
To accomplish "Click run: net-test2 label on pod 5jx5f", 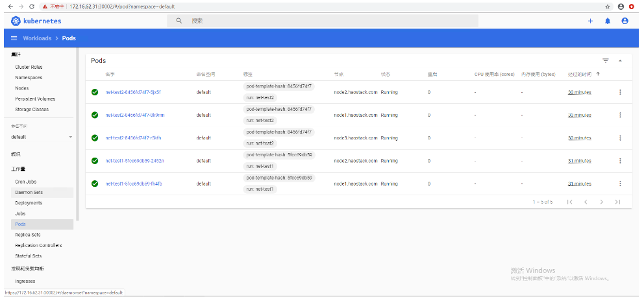I will [260, 98].
